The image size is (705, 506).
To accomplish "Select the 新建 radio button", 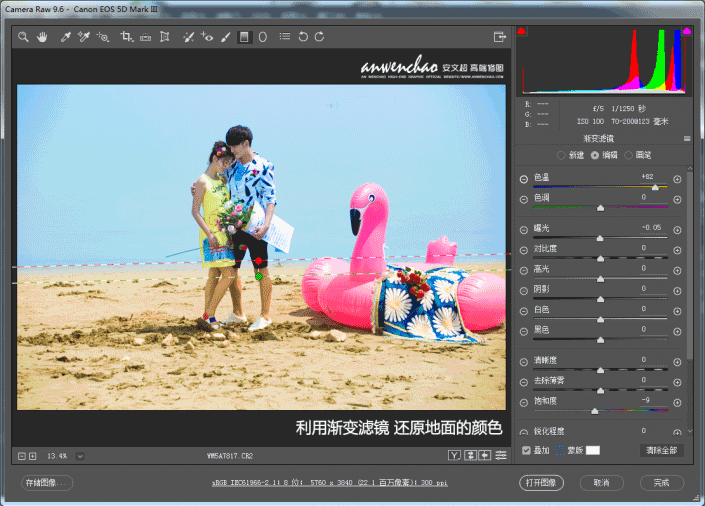I will click(x=561, y=155).
